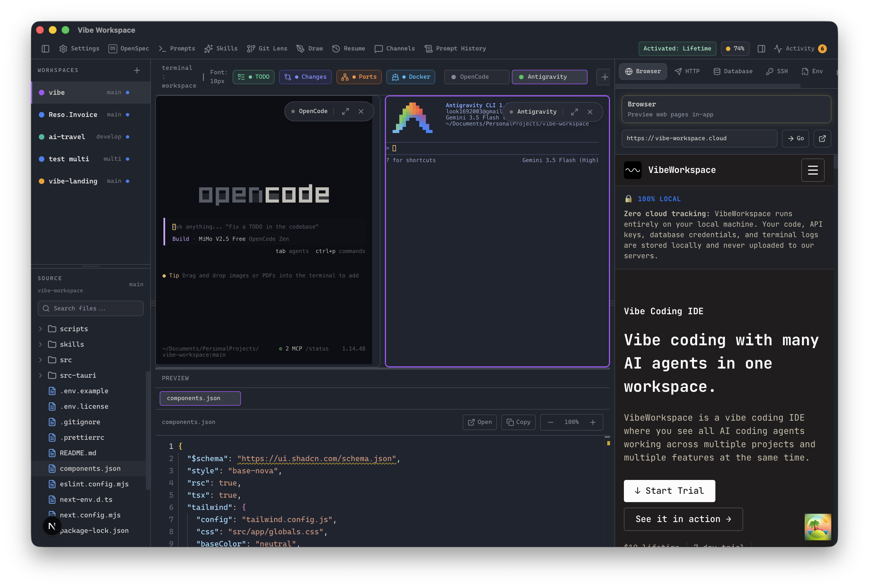869x588 pixels.
Task: Add a new terminal with the plus button
Action: 605,77
